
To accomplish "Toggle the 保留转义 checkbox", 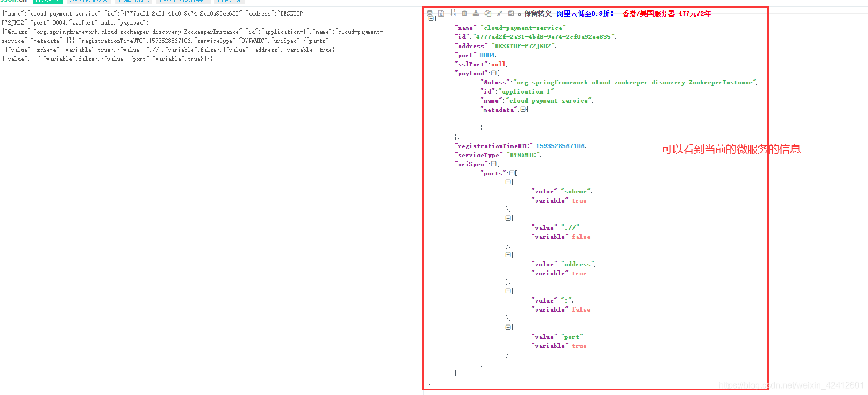I will (x=520, y=14).
